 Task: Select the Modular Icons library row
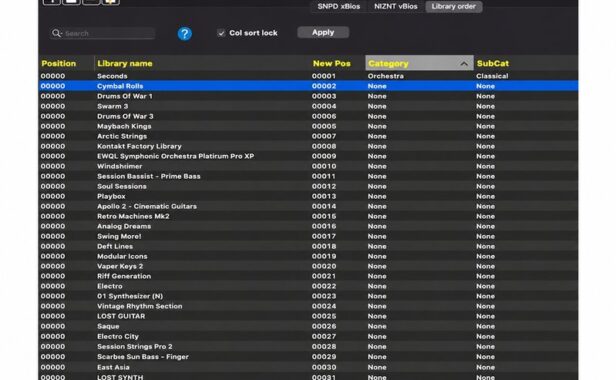(308, 256)
